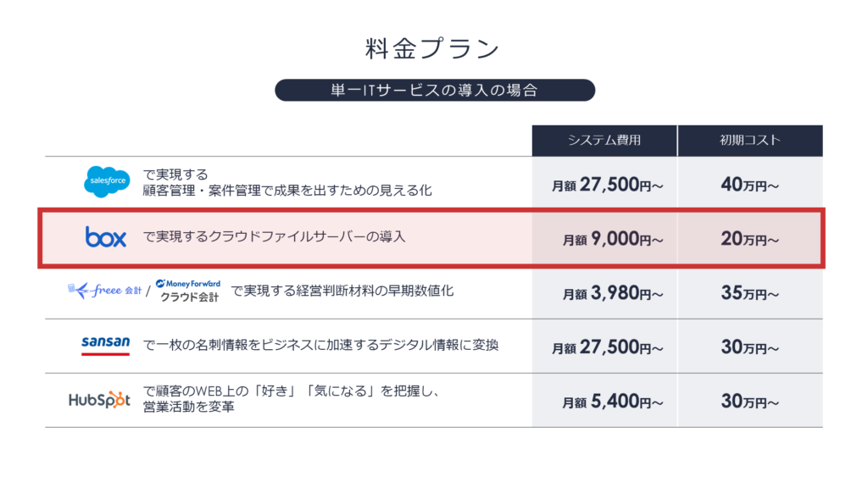Image resolution: width=868 pixels, height=488 pixels.
Task: Click the 初期コスト column header
Action: coord(750,141)
